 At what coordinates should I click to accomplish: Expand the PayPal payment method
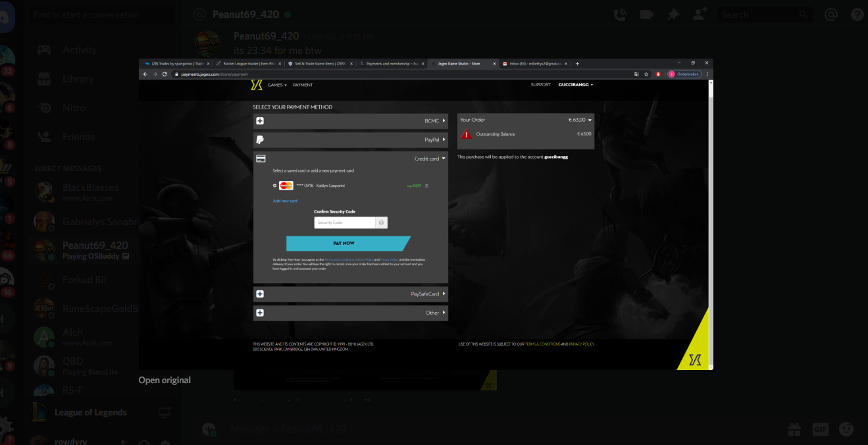pyautogui.click(x=351, y=140)
